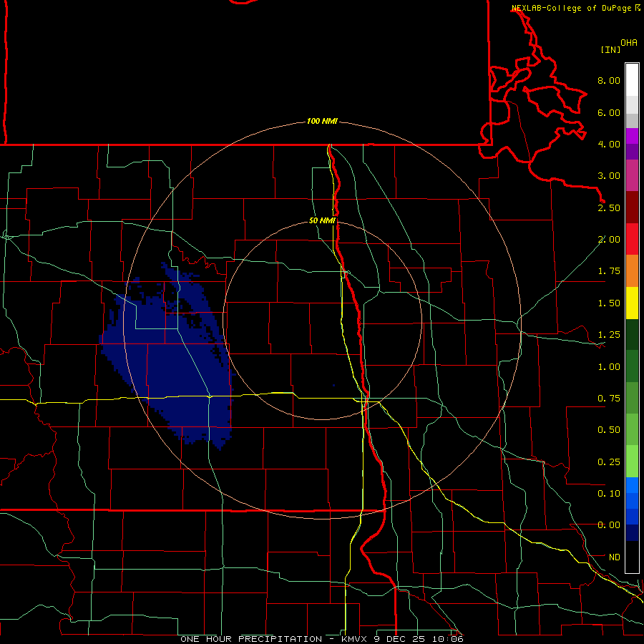Click the 0.10 legend value
Viewport: 644px width, 644px height.
click(x=609, y=494)
